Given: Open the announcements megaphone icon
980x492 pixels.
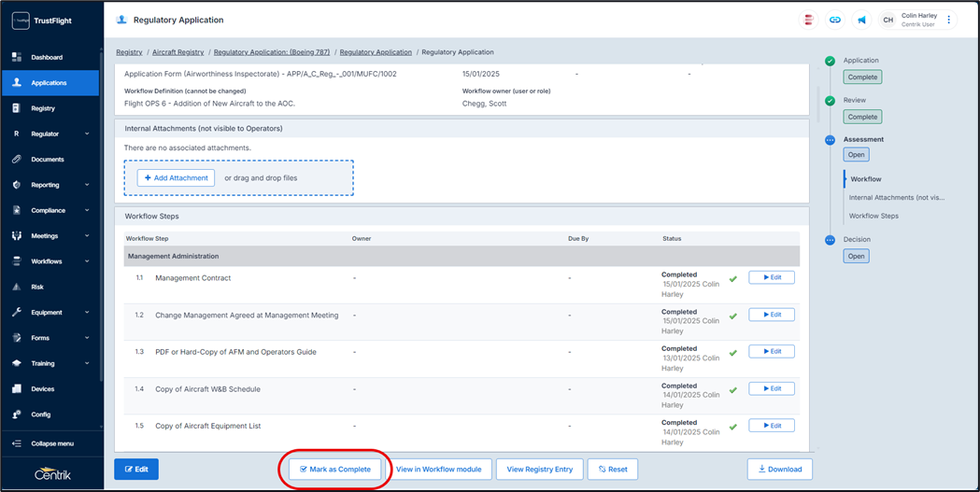Looking at the screenshot, I should (x=861, y=20).
